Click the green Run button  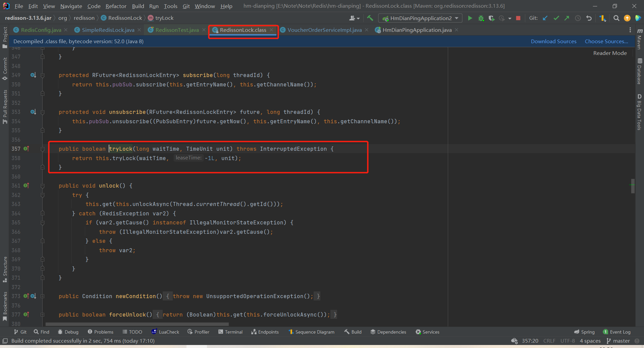tap(470, 18)
